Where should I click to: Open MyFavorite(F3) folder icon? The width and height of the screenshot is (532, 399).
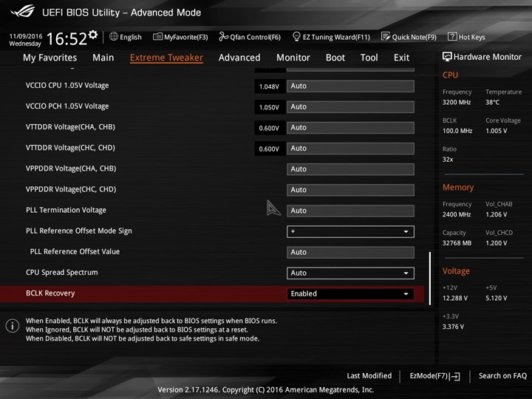157,36
